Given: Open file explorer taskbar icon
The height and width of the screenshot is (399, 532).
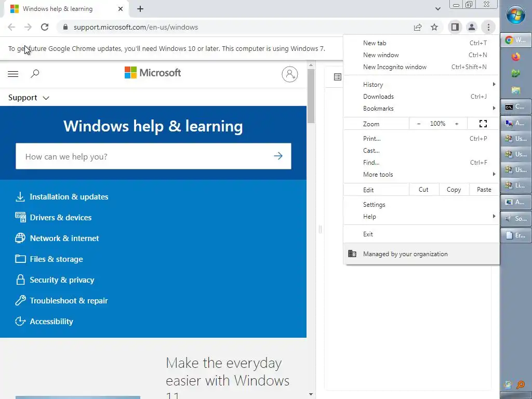Looking at the screenshot, I should (x=516, y=90).
